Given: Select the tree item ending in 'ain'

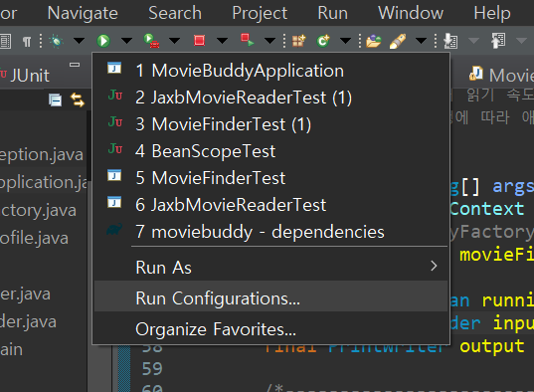Looking at the screenshot, I should pos(12,350).
